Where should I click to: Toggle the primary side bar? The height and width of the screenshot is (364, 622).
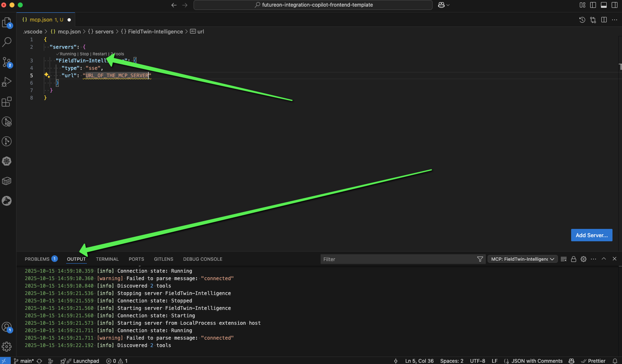tap(593, 5)
